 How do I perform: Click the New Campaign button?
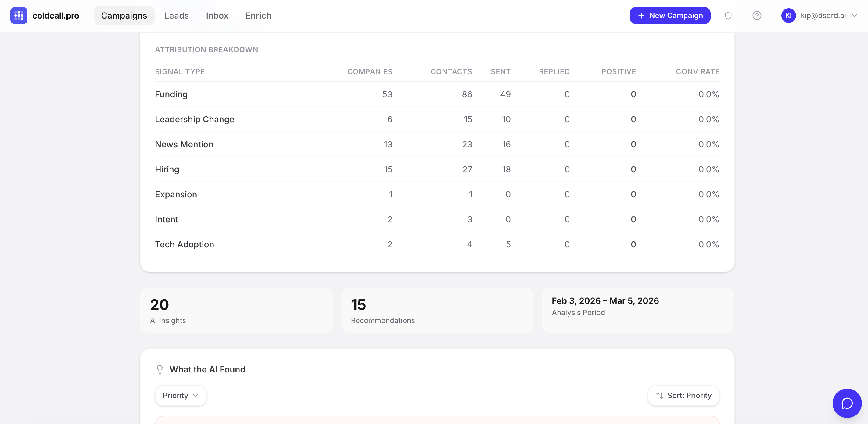[670, 16]
